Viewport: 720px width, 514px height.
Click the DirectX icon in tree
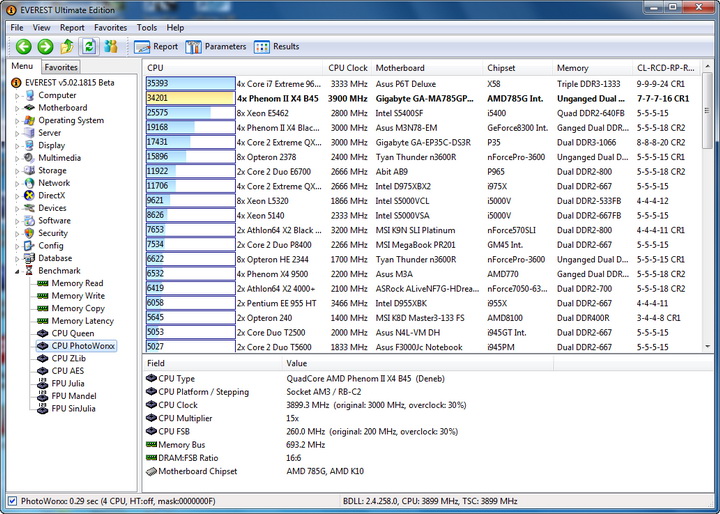coord(30,196)
